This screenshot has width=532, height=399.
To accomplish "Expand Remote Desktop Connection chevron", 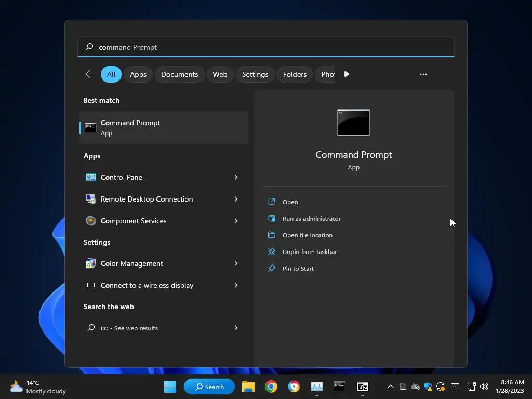I will pos(236,199).
